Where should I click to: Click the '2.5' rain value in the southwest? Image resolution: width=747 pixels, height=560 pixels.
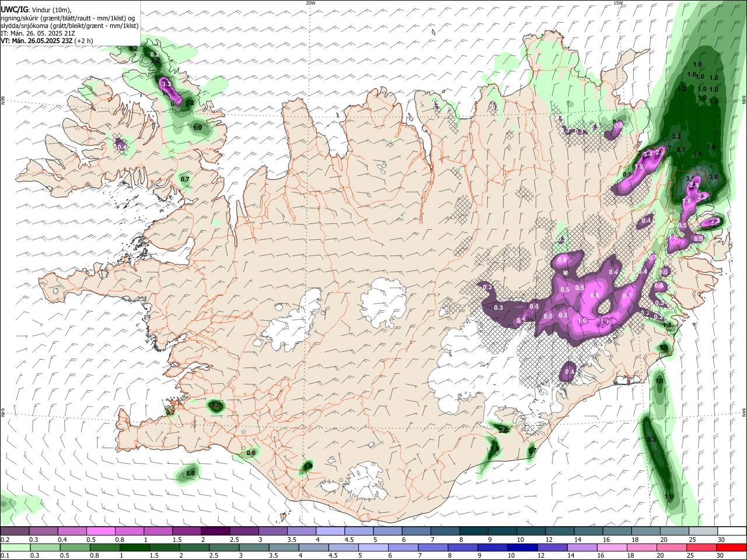215,405
